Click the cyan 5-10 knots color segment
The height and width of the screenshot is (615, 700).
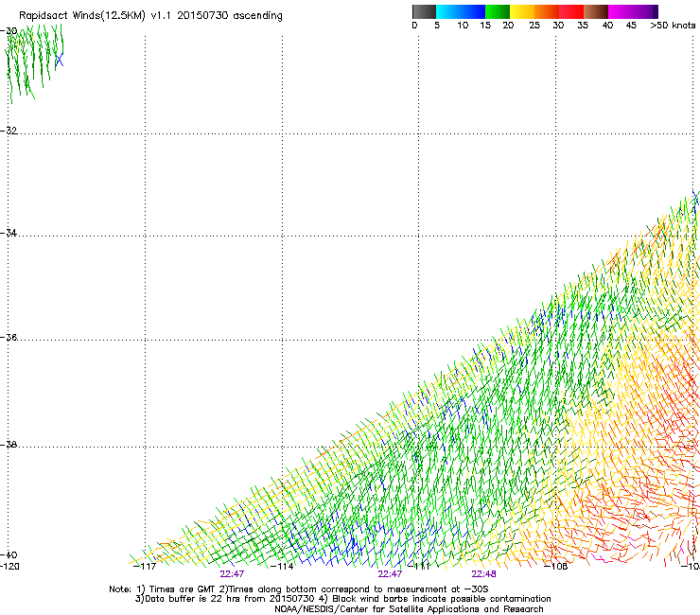point(448,11)
